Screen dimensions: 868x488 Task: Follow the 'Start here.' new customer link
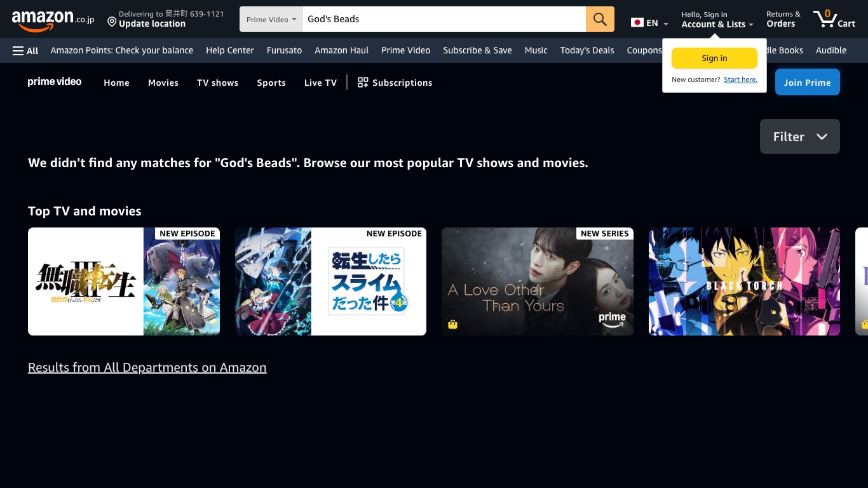point(740,79)
